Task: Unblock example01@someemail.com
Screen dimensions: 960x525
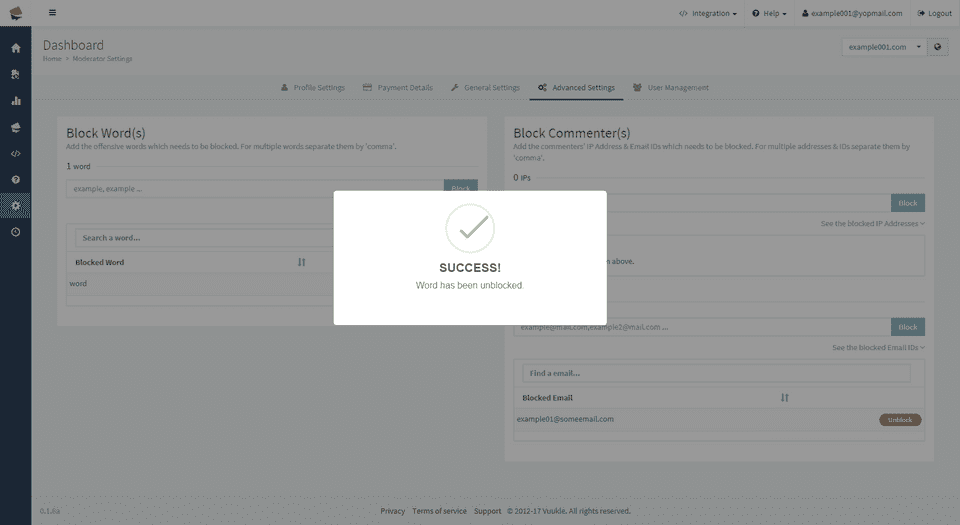Action: (900, 420)
